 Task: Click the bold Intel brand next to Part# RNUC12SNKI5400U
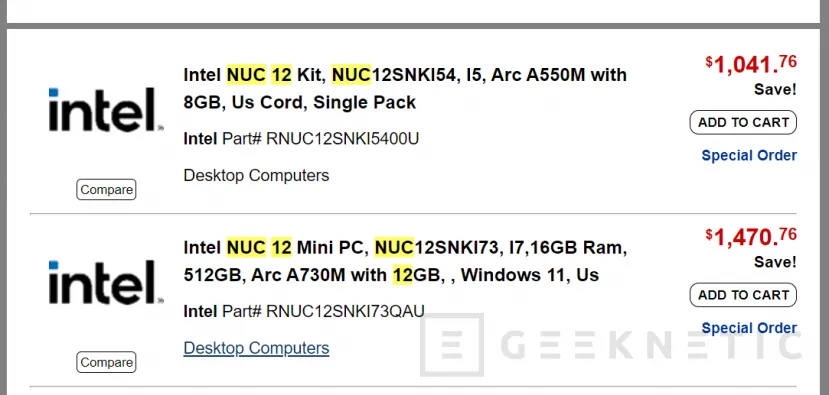point(200,139)
